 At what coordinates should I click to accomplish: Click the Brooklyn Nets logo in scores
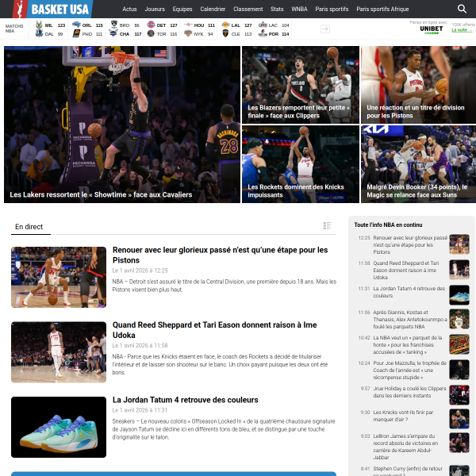[113, 25]
